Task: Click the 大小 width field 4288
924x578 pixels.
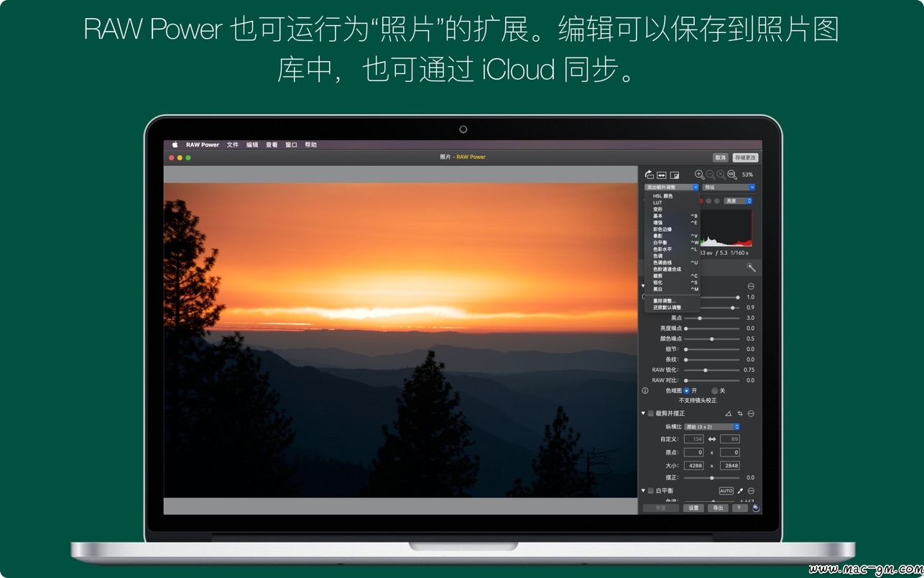Action: [694, 465]
